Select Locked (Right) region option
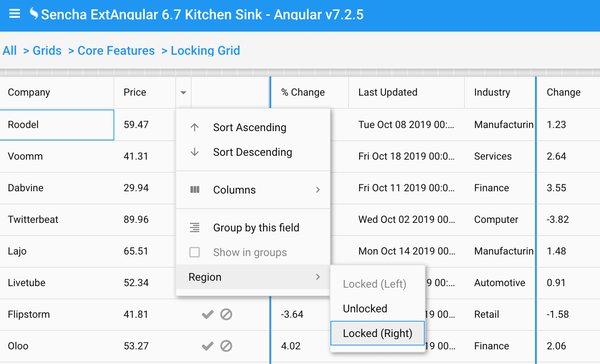 pyautogui.click(x=378, y=333)
